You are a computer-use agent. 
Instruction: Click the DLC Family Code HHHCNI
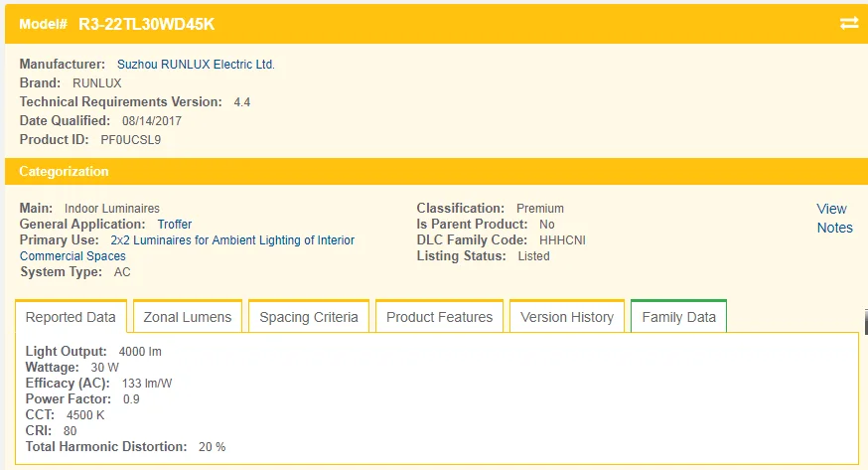[x=565, y=240]
